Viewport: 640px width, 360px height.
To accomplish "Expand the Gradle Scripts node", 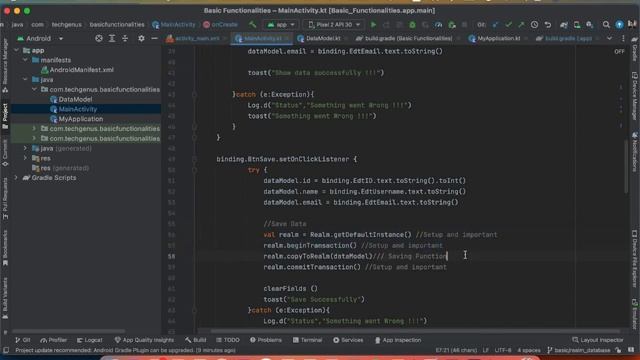I will [16, 178].
